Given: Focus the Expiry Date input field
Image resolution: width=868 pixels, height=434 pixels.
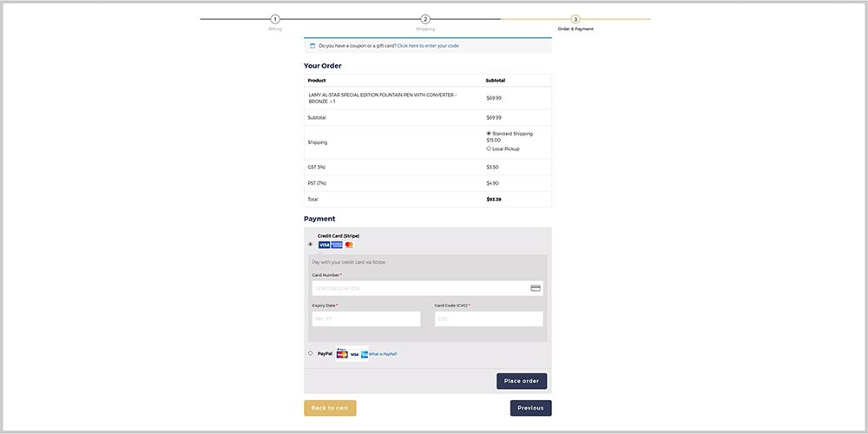Looking at the screenshot, I should [366, 319].
